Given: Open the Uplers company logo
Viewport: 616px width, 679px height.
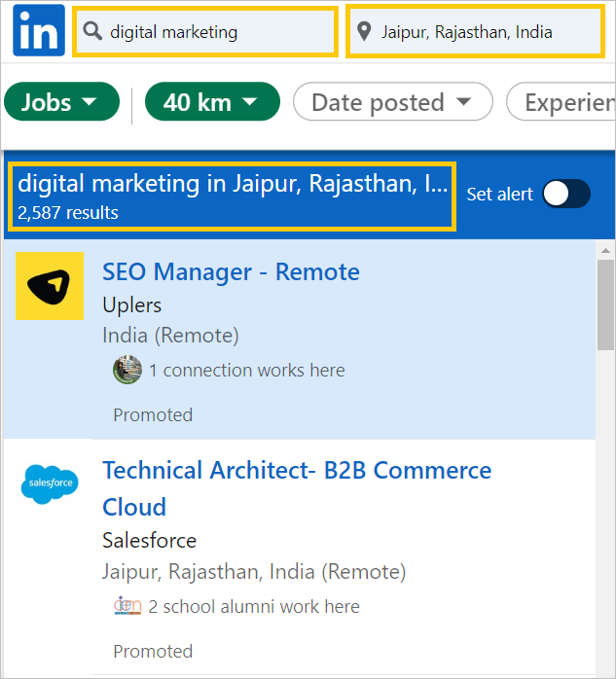Looking at the screenshot, I should pyautogui.click(x=50, y=286).
